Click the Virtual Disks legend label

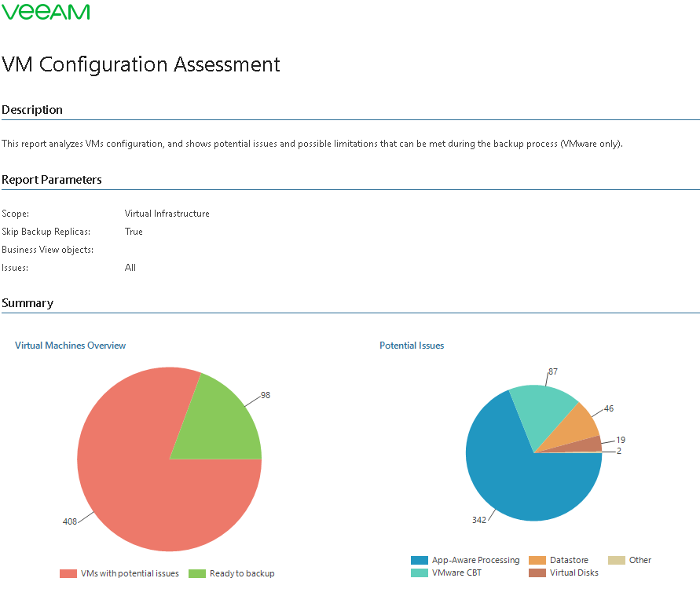pyautogui.click(x=574, y=573)
